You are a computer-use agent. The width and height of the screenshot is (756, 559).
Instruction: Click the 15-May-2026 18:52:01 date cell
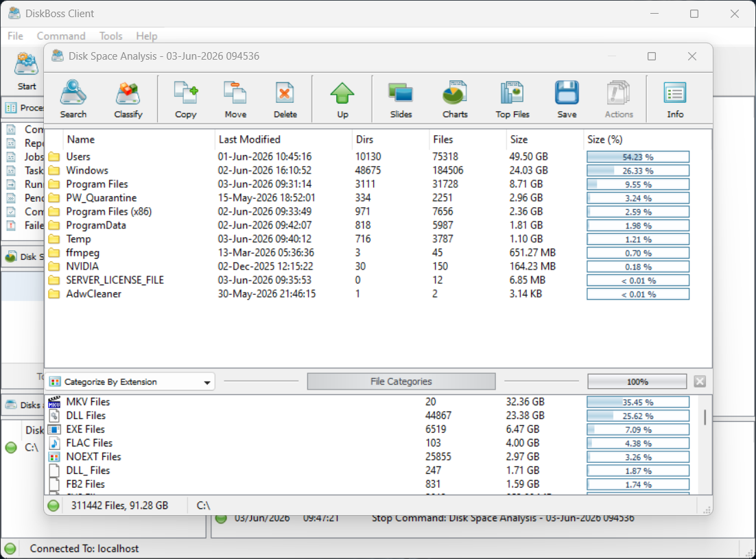pyautogui.click(x=266, y=198)
